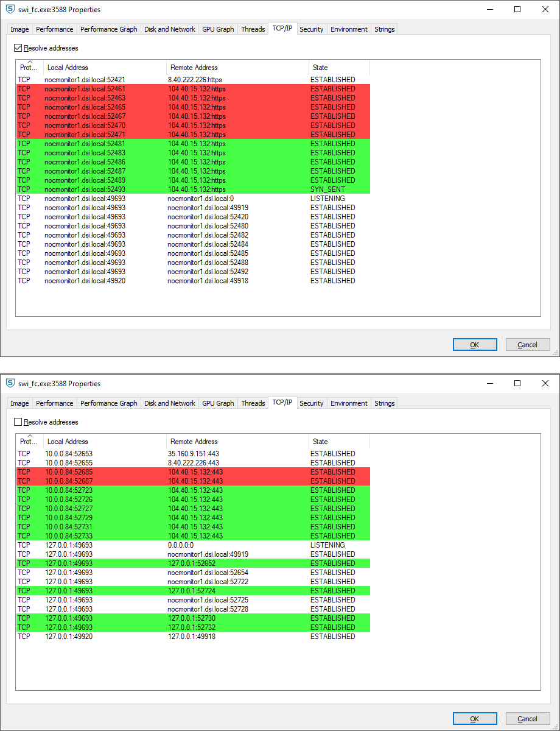Open Strings tab in the lower window
Image resolution: width=560 pixels, height=731 pixels.
pos(385,403)
